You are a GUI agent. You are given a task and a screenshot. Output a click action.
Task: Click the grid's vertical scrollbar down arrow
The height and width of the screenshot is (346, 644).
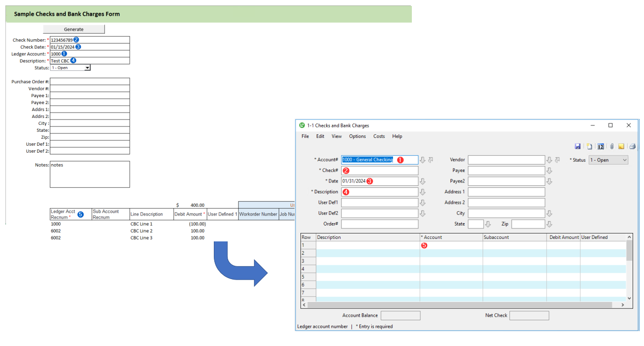(630, 298)
